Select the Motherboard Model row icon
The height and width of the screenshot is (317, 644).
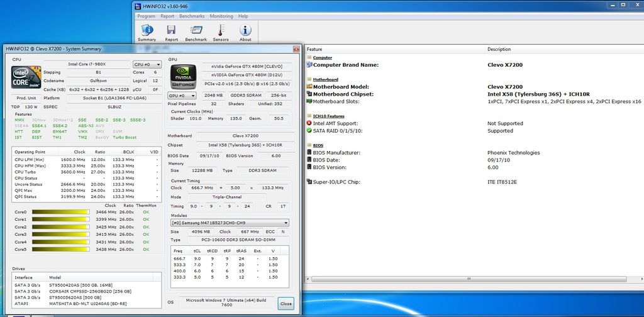(309, 87)
